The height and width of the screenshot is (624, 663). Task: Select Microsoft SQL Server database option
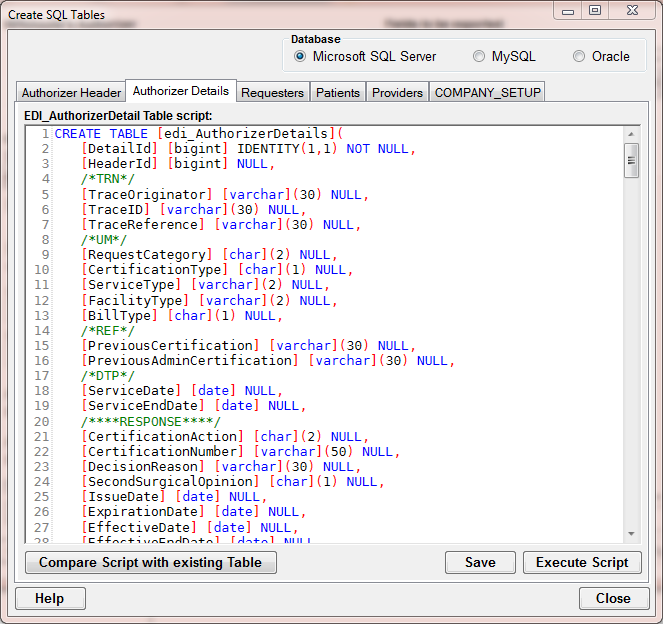300,57
